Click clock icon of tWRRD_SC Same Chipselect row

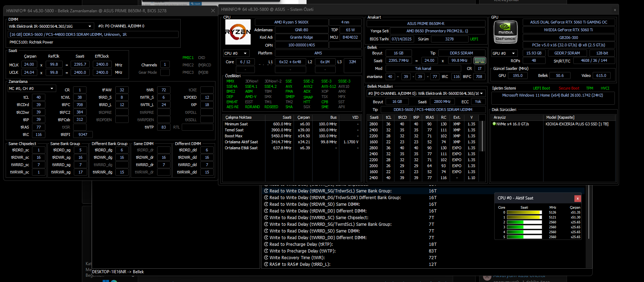pos(266,218)
